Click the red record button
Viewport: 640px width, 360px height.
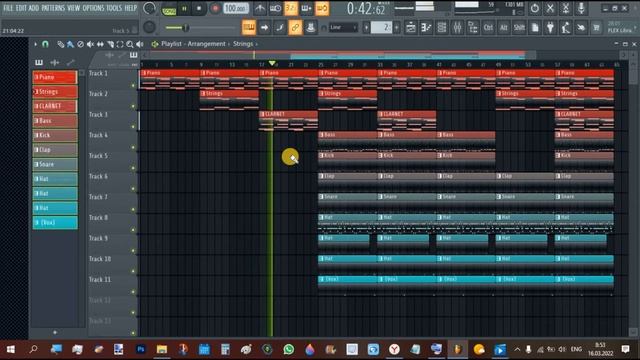(215, 9)
